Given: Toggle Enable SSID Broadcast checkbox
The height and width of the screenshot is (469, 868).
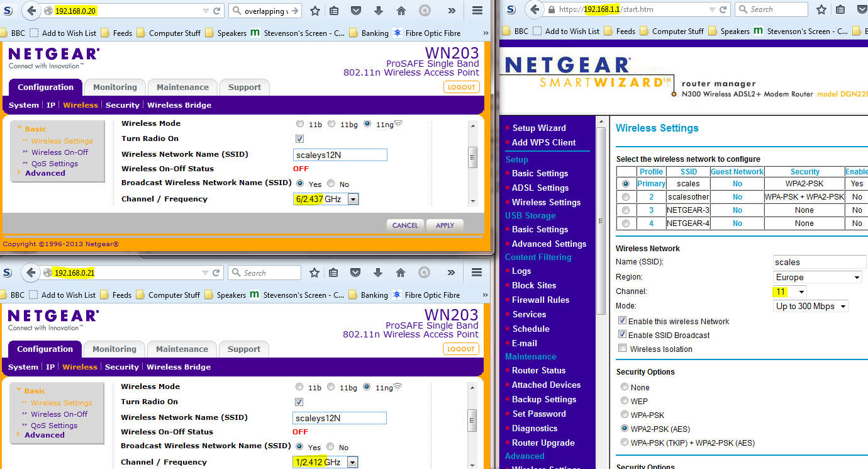Looking at the screenshot, I should click(623, 335).
